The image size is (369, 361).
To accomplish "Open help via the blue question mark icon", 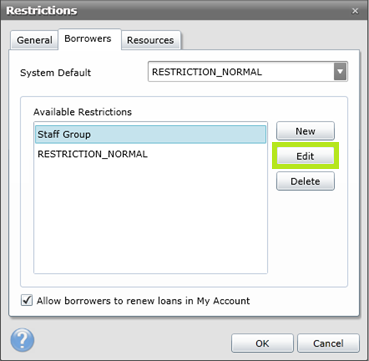I will (22, 340).
